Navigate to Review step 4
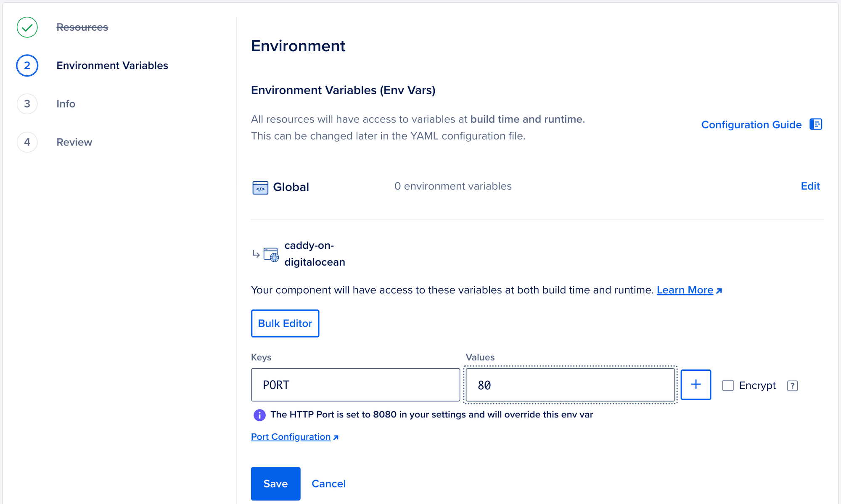This screenshot has height=504, width=841. click(74, 142)
